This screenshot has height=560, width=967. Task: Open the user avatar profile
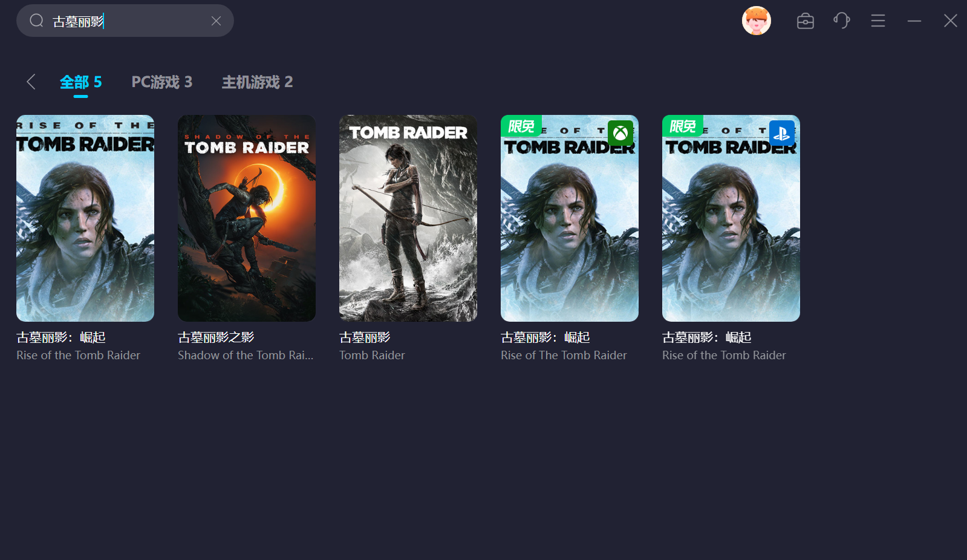[756, 21]
